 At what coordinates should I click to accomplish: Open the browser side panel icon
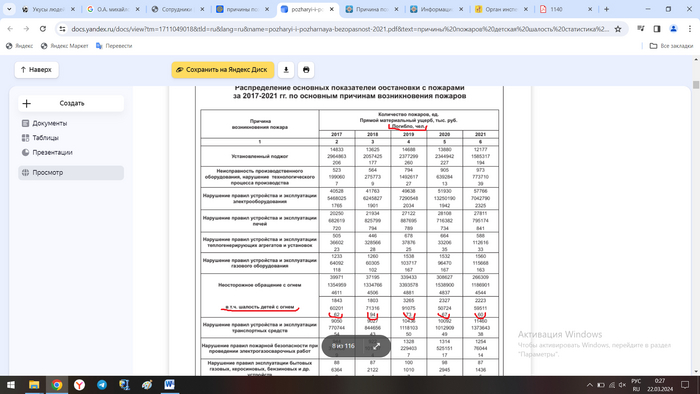pyautogui.click(x=657, y=29)
